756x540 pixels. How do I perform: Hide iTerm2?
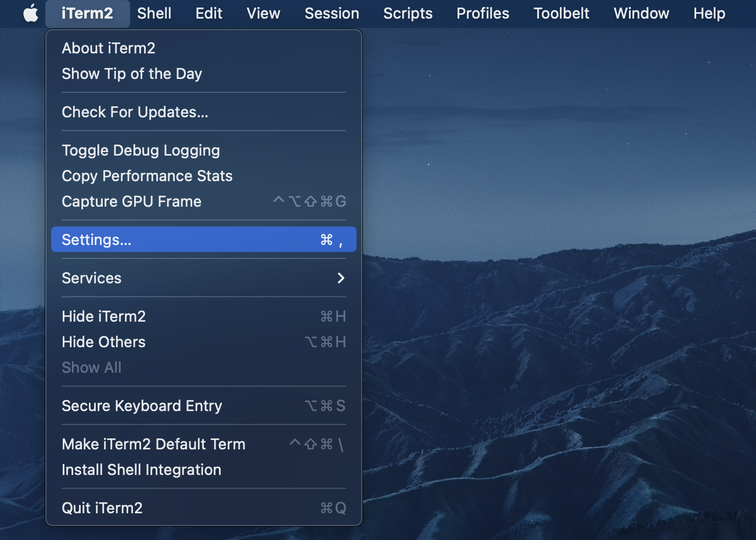pyautogui.click(x=103, y=316)
